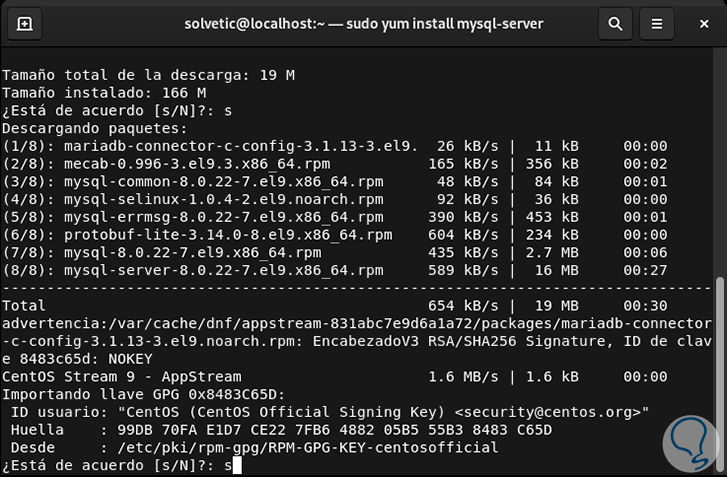The image size is (727, 477).
Task: Click the search icon in header bar
Action: pos(616,23)
